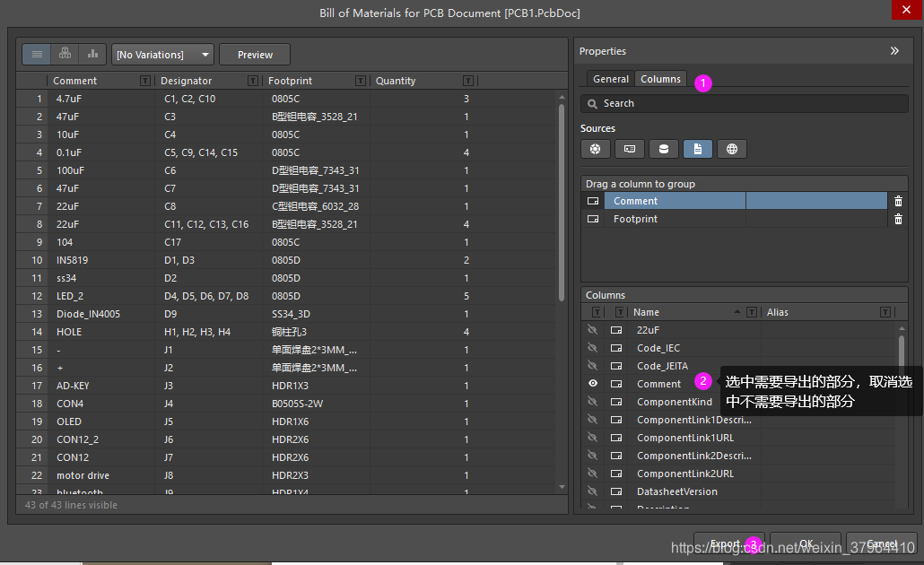The height and width of the screenshot is (565, 924).
Task: Sort table by Quantity header
Action: coord(396,81)
